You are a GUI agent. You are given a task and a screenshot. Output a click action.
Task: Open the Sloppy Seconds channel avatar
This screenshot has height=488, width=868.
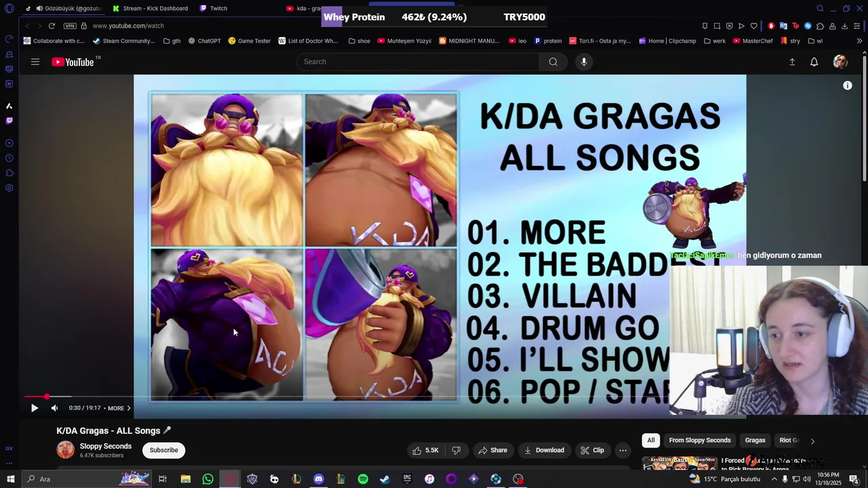point(66,450)
